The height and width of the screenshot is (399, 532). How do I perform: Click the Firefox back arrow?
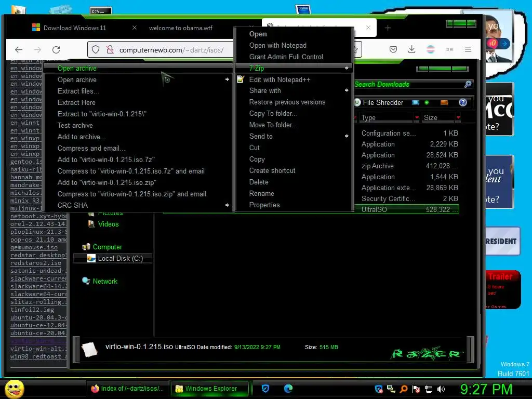pos(19,50)
